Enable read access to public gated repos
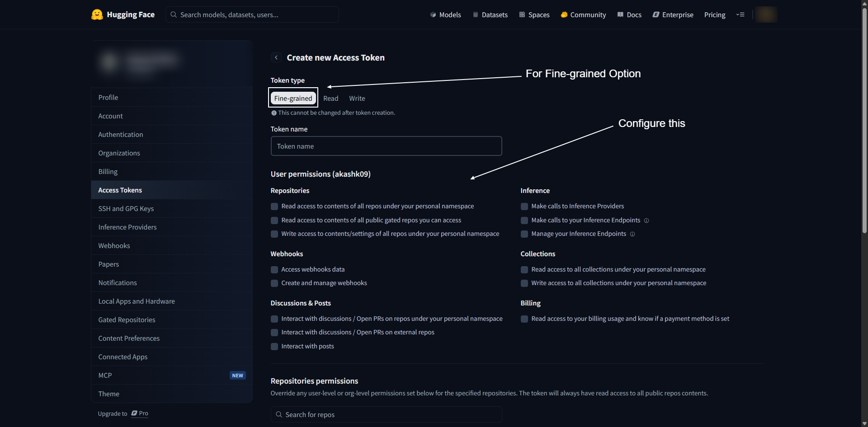 tap(274, 221)
